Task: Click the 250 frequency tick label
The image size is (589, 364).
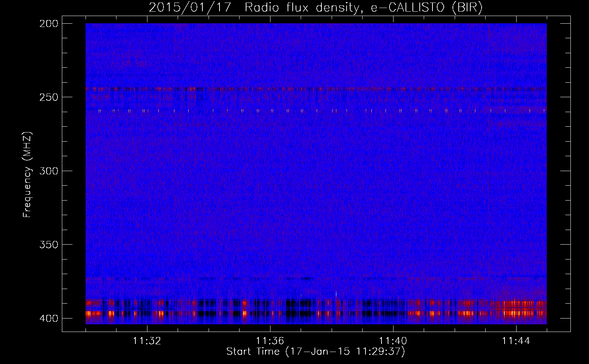Action: (x=49, y=97)
